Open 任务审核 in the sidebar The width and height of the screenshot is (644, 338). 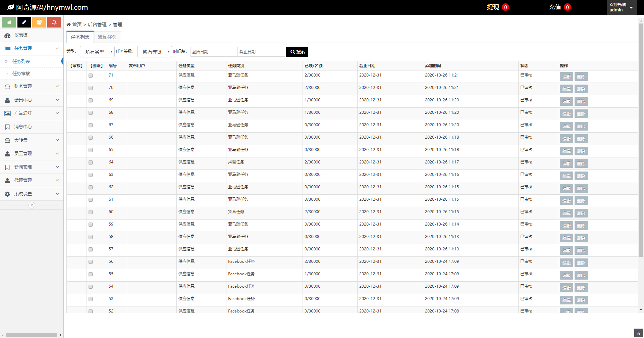coord(21,74)
